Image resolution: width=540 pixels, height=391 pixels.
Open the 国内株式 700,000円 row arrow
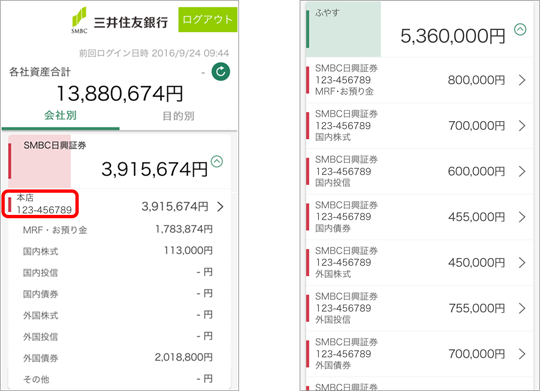coord(522,126)
